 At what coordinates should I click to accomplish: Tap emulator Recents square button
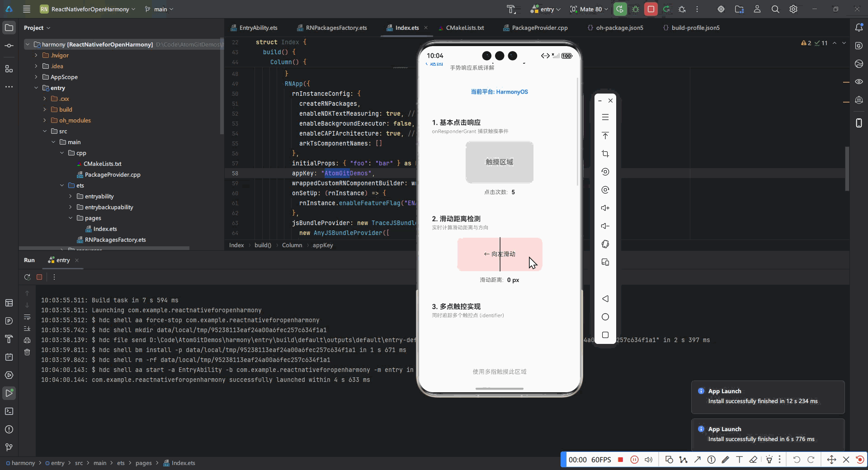pos(605,335)
